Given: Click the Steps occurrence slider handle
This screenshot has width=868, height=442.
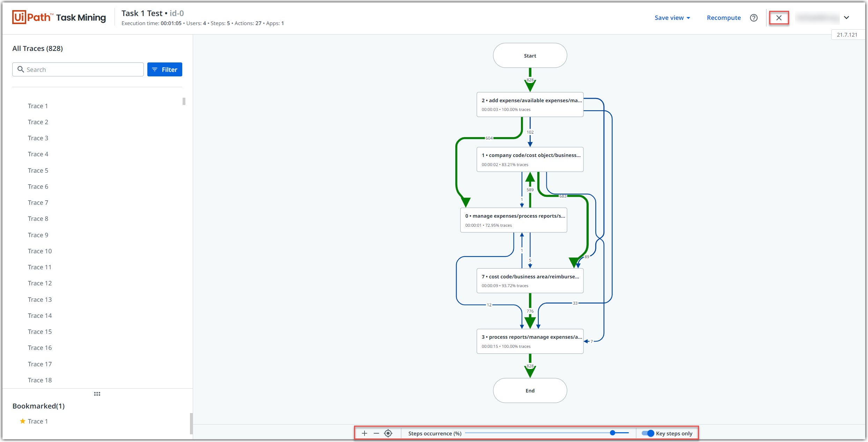Looking at the screenshot, I should click(612, 433).
